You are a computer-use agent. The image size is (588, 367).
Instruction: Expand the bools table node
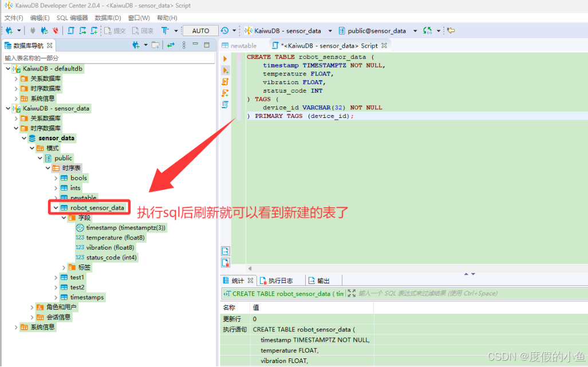pos(56,178)
